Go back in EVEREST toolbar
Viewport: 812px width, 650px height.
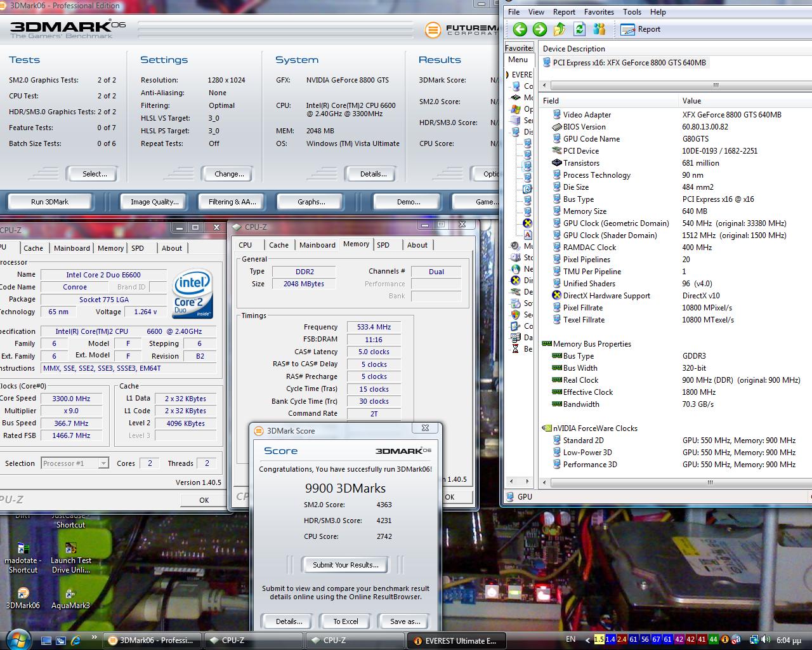coord(520,29)
